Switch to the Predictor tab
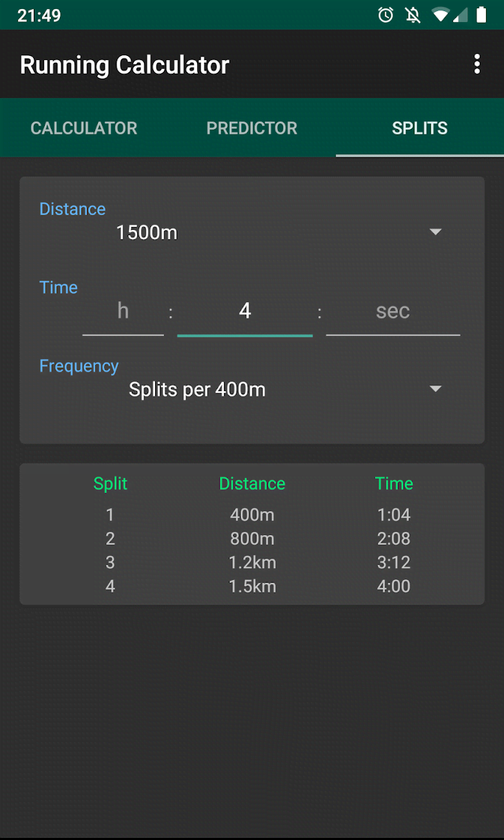Viewport: 504px width, 840px height. (252, 128)
